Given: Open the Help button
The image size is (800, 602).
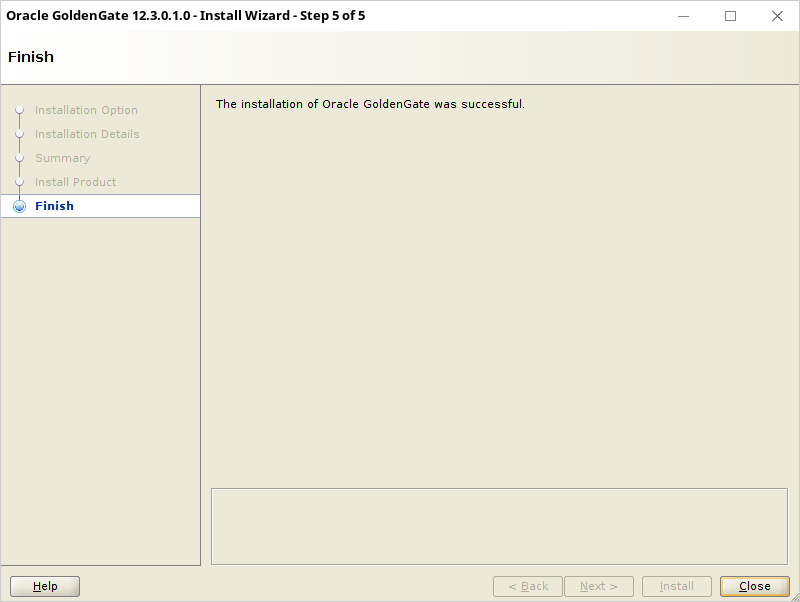Looking at the screenshot, I should point(45,586).
